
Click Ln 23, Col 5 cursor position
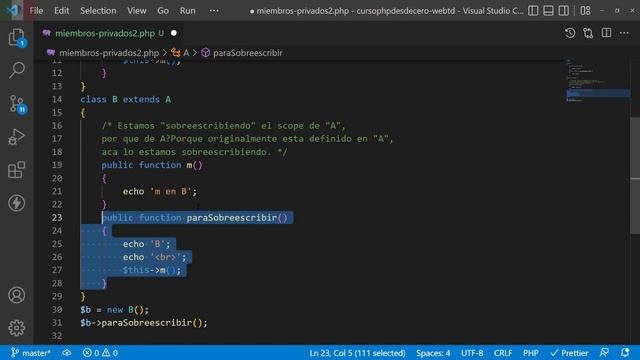pos(357,353)
